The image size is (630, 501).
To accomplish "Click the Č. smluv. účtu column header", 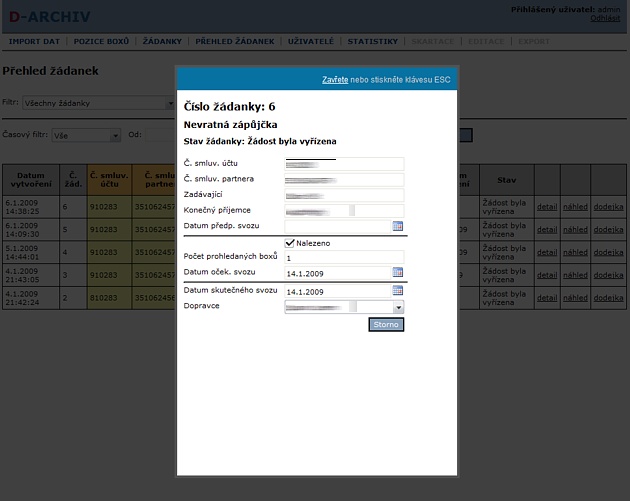I will [x=109, y=180].
